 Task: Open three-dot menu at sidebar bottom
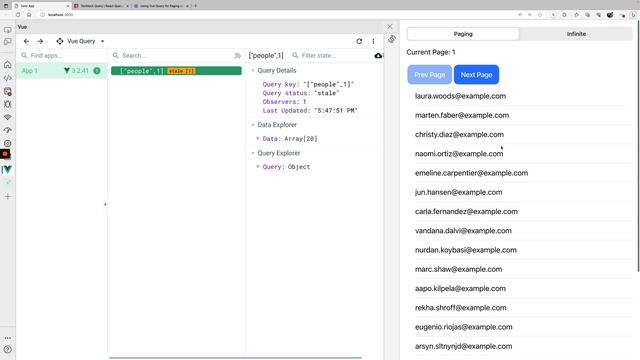tap(7, 338)
